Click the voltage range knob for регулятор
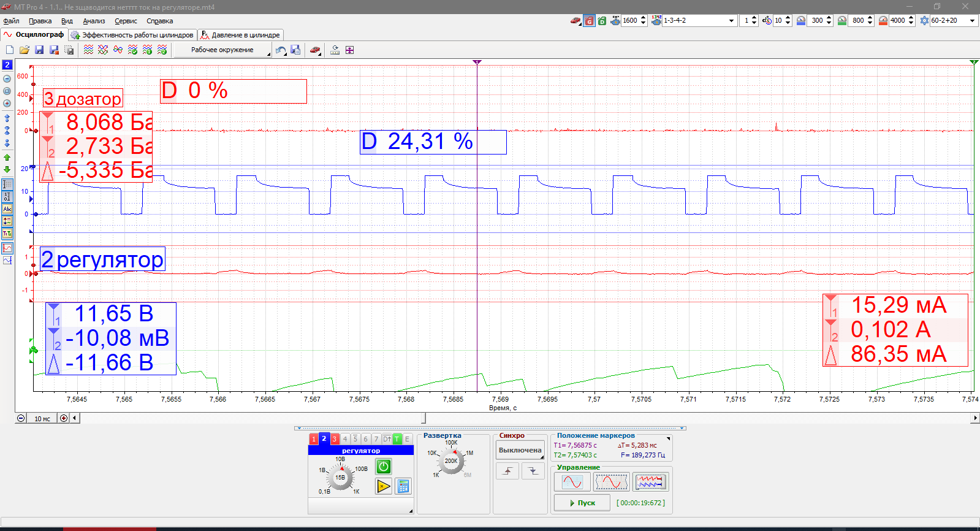This screenshot has width=980, height=531. click(x=340, y=477)
